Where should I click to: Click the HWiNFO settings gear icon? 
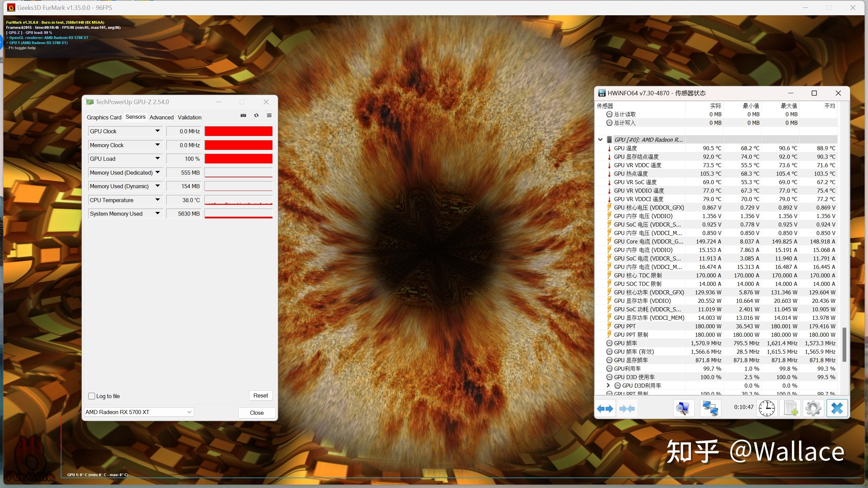(x=813, y=408)
